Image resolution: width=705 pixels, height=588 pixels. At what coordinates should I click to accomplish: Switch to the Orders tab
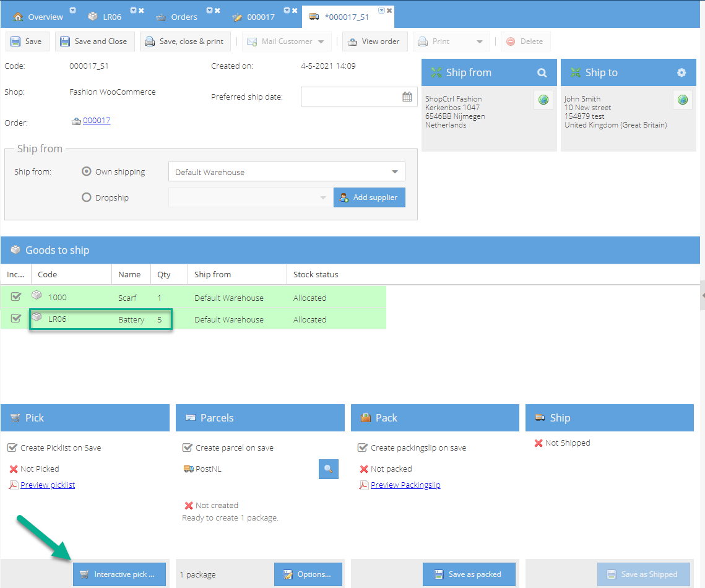pyautogui.click(x=184, y=17)
